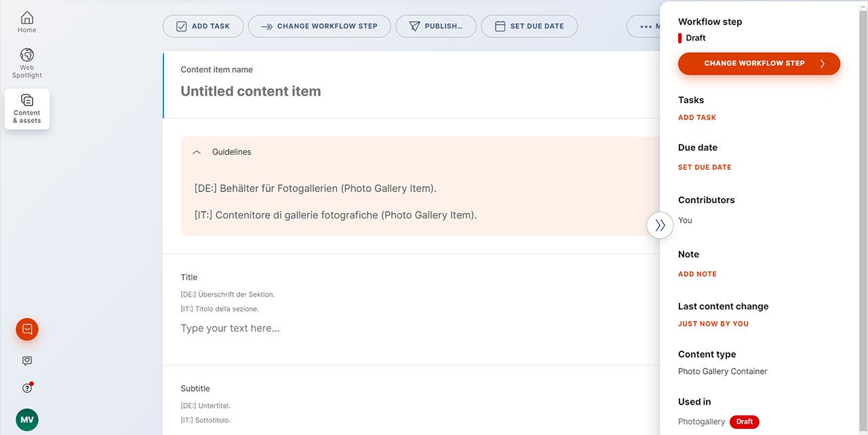Click the Publish toolbar button

coord(435,26)
